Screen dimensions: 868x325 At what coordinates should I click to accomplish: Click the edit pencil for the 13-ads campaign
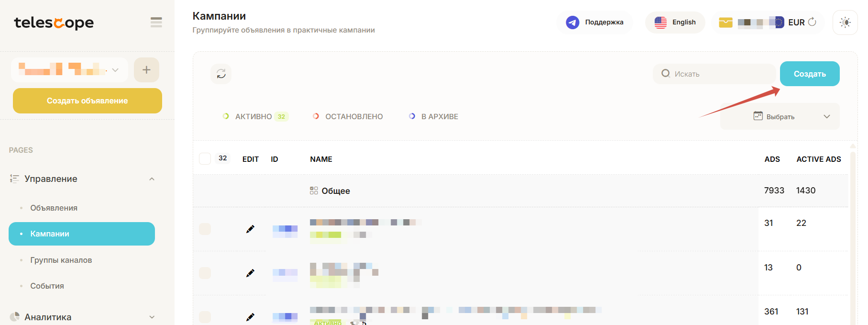pos(250,273)
